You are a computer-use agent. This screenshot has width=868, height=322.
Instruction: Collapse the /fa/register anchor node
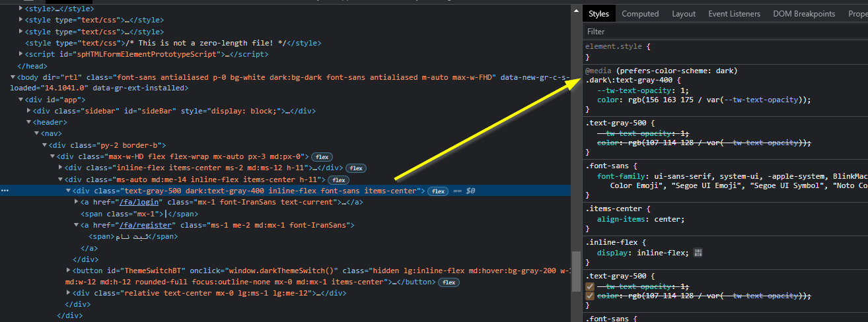tap(76, 225)
